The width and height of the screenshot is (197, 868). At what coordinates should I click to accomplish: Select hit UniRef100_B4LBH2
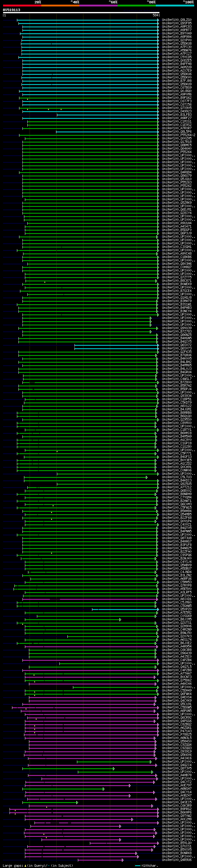click(x=176, y=362)
